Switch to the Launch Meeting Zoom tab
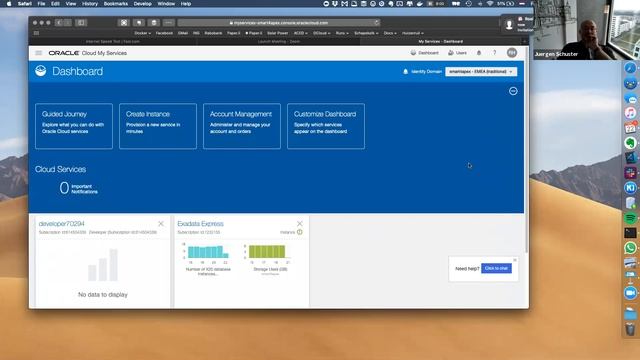The width and height of the screenshot is (640, 360). tap(279, 42)
